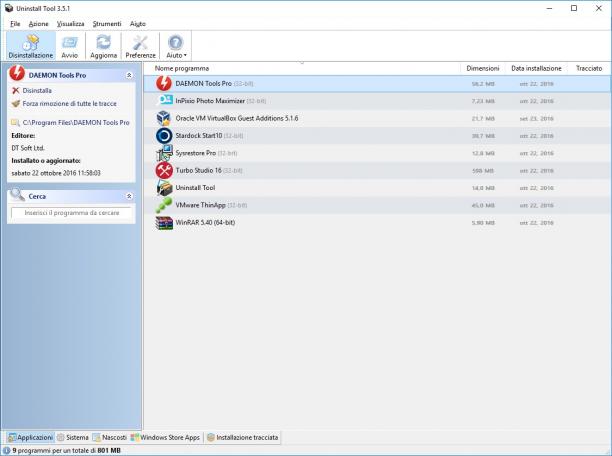Open the File menu
Image resolution: width=612 pixels, height=456 pixels.
[x=15, y=24]
